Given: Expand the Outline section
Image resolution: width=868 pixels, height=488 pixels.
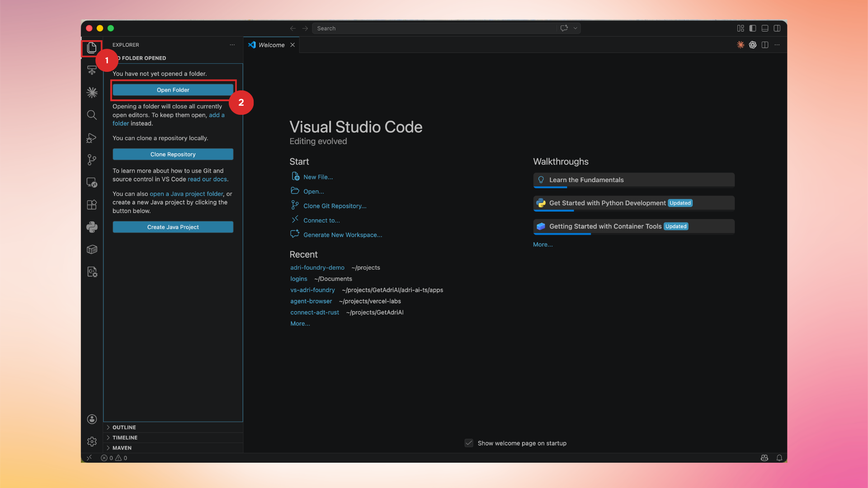Looking at the screenshot, I should tap(124, 427).
